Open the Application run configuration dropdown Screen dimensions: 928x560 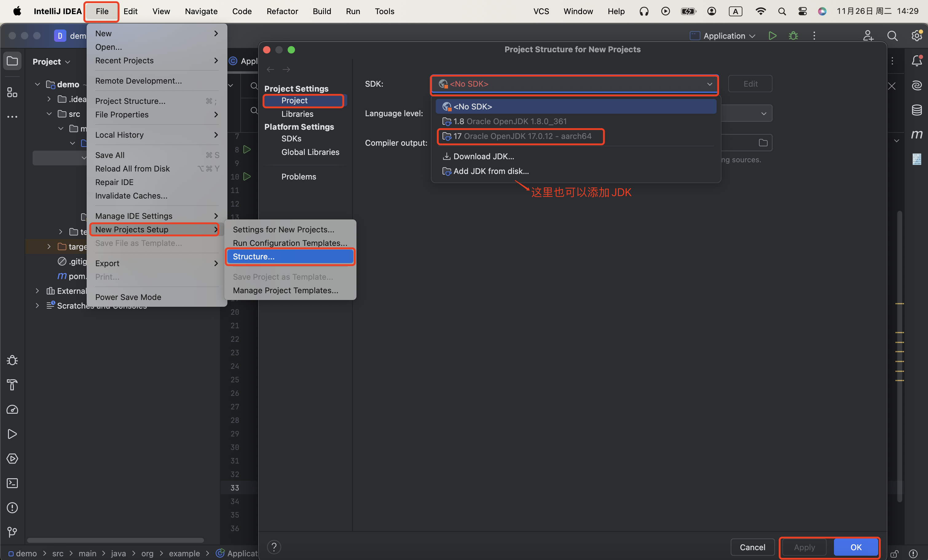tap(723, 35)
